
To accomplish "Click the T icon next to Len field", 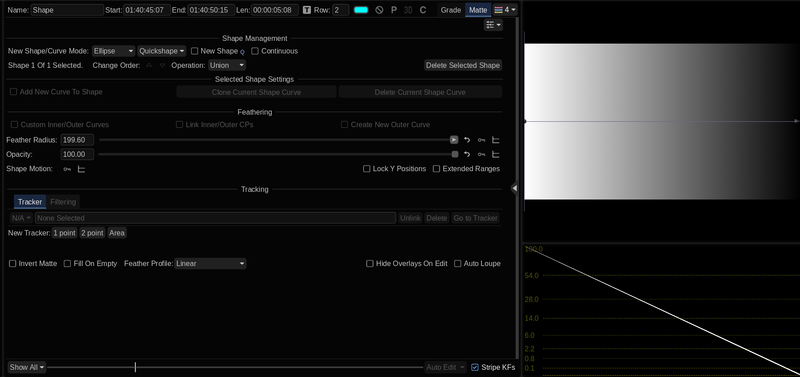I will coord(307,10).
